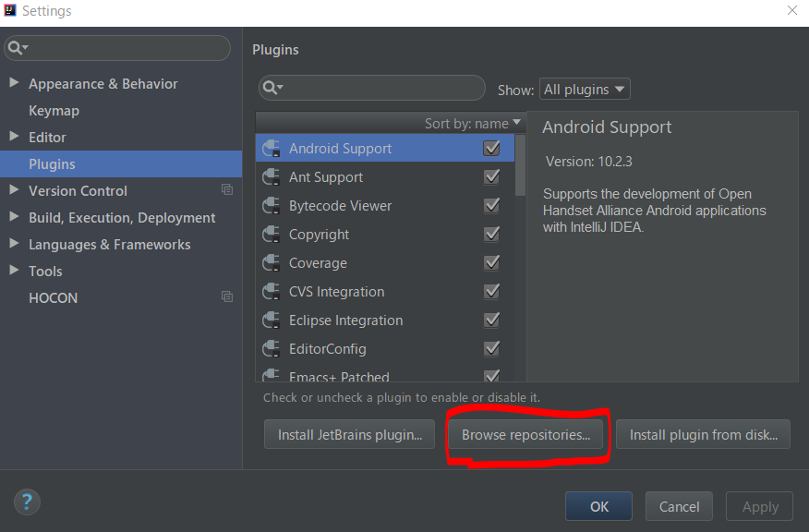This screenshot has width=809, height=532.
Task: Click the plugin list scrollbar thumb
Action: tap(520, 165)
